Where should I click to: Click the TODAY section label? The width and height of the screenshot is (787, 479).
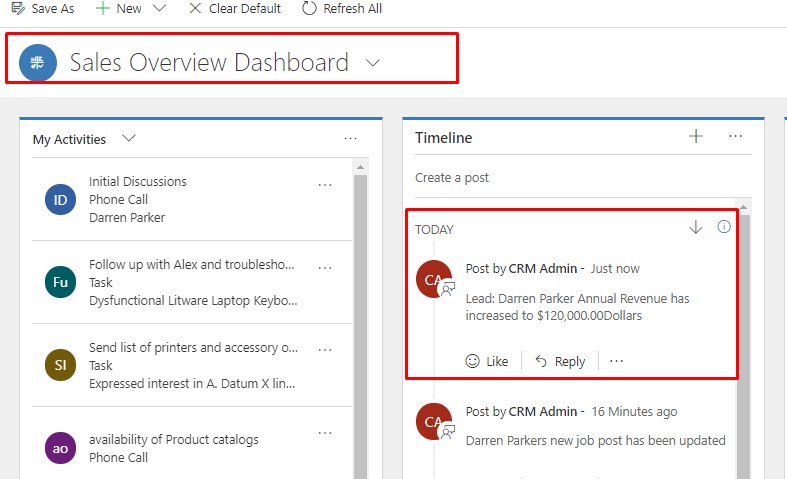pyautogui.click(x=434, y=229)
